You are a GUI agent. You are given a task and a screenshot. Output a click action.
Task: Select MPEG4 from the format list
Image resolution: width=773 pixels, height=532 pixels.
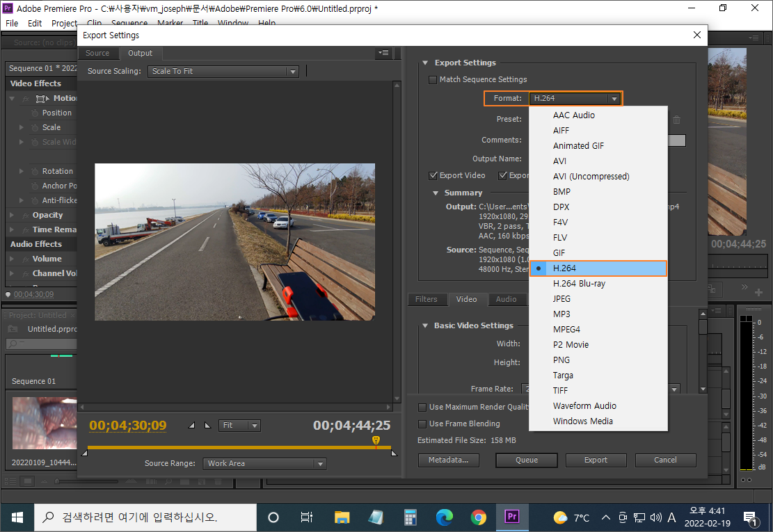tap(598, 330)
